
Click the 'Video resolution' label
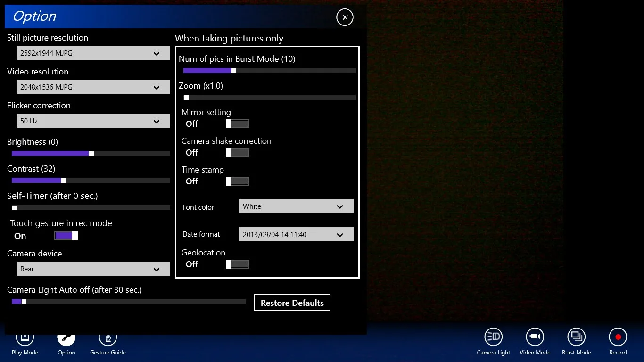point(38,72)
